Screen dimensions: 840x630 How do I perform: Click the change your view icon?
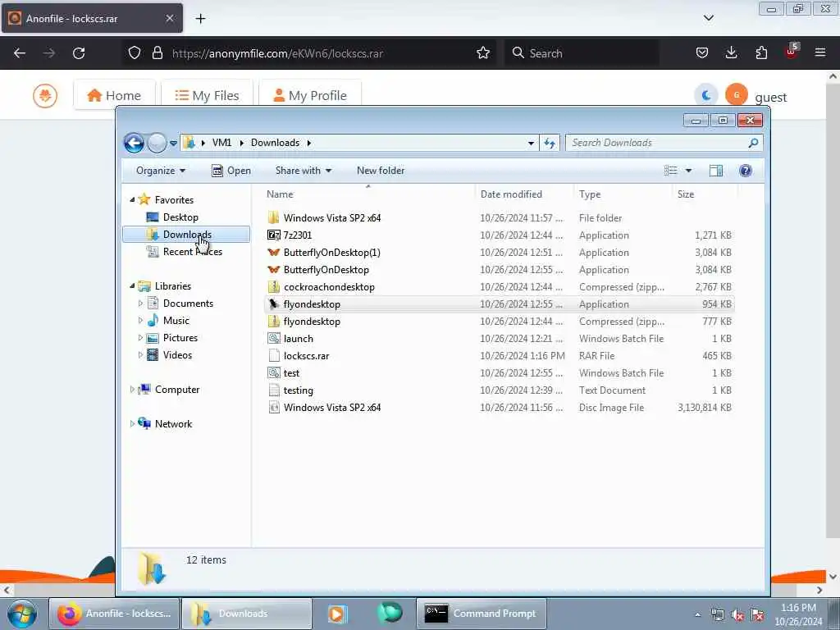coord(671,171)
